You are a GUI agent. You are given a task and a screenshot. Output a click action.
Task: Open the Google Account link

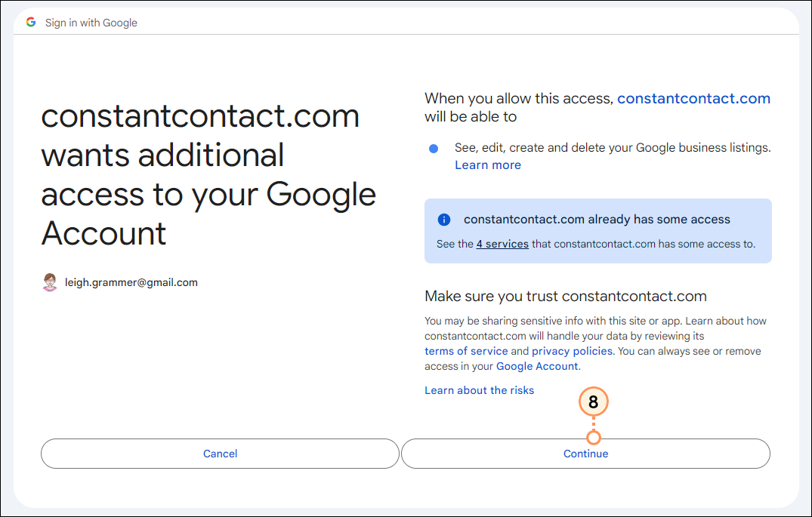[x=537, y=366]
